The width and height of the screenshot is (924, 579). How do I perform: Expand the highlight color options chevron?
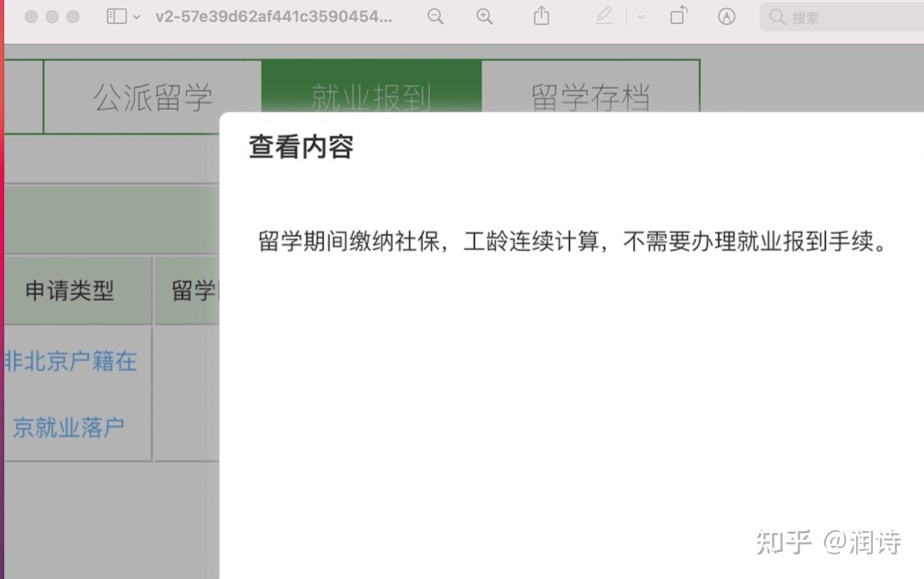click(641, 17)
